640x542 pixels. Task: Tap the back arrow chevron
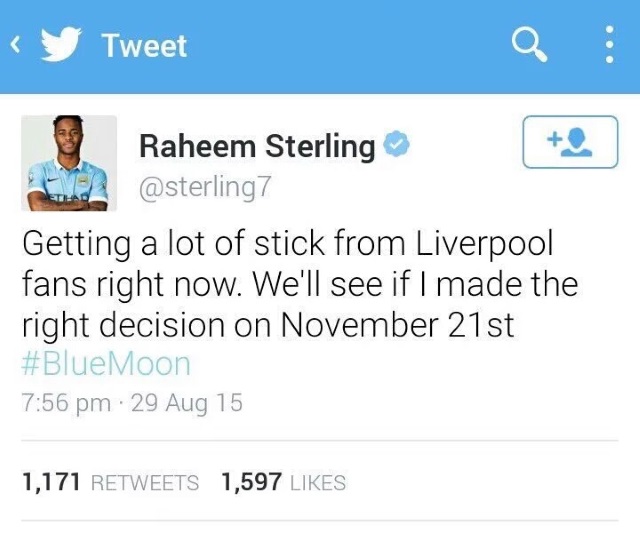pos(15,45)
